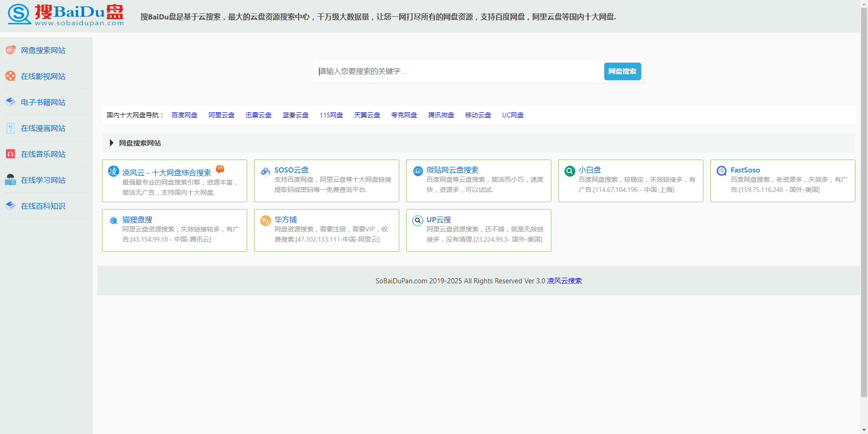Click the 电子书籍网站 books icon

[10, 102]
